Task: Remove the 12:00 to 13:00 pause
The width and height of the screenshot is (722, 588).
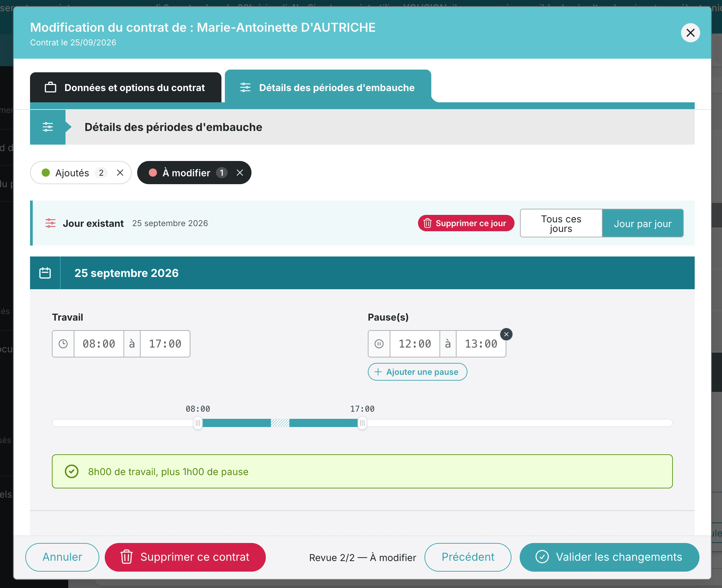Action: tap(506, 334)
